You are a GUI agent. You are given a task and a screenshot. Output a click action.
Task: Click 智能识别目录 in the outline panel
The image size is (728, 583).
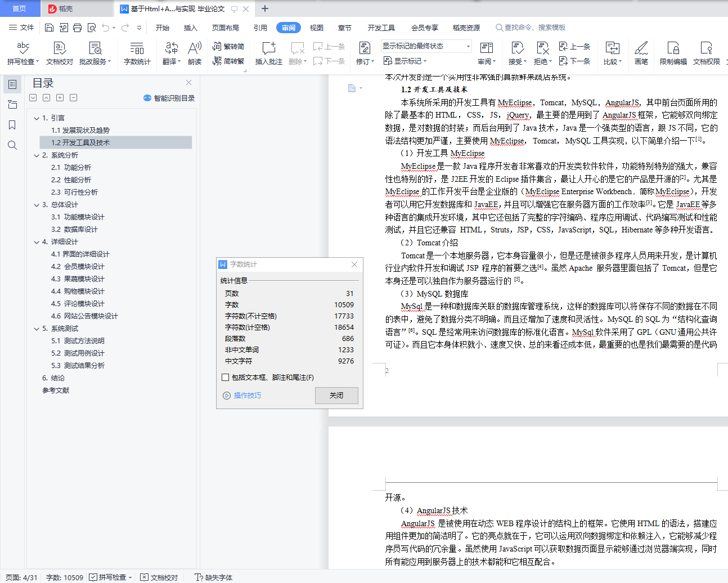pyautogui.click(x=169, y=98)
